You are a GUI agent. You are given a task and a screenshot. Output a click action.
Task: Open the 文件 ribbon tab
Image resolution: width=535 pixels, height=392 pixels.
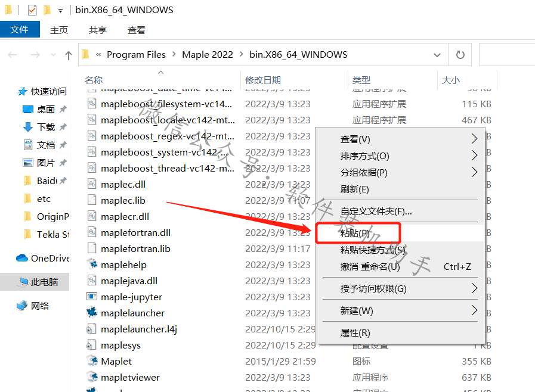click(x=20, y=29)
